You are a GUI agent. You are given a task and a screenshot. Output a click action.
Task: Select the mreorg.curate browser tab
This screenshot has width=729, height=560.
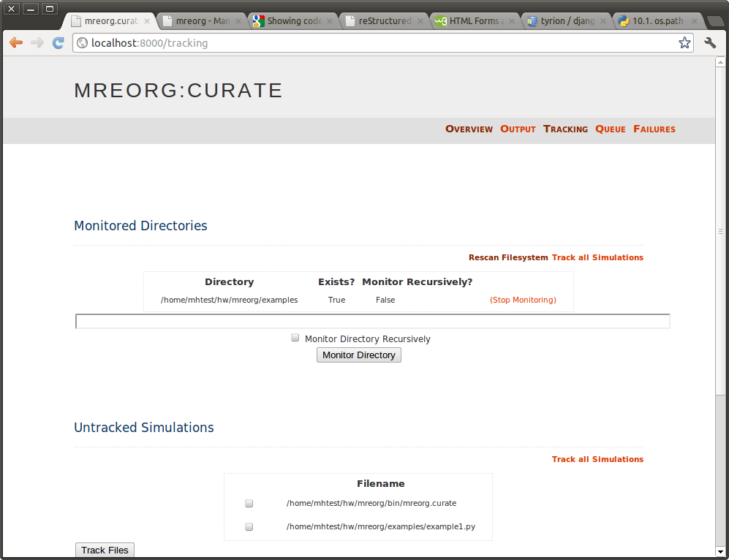110,21
